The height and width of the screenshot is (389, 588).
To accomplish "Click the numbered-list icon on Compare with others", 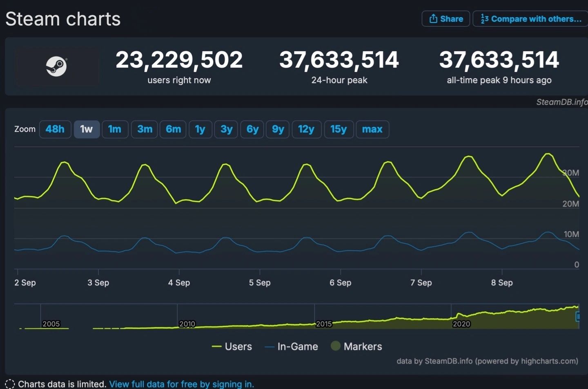I will (484, 18).
